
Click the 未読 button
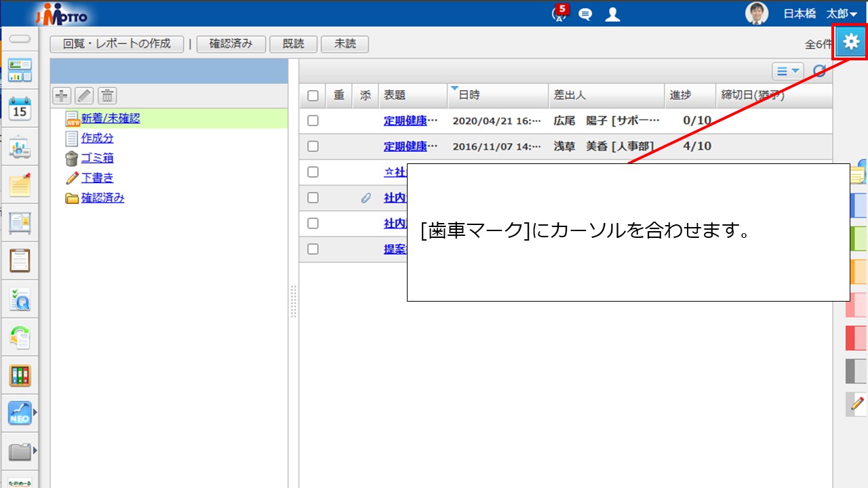pyautogui.click(x=344, y=44)
